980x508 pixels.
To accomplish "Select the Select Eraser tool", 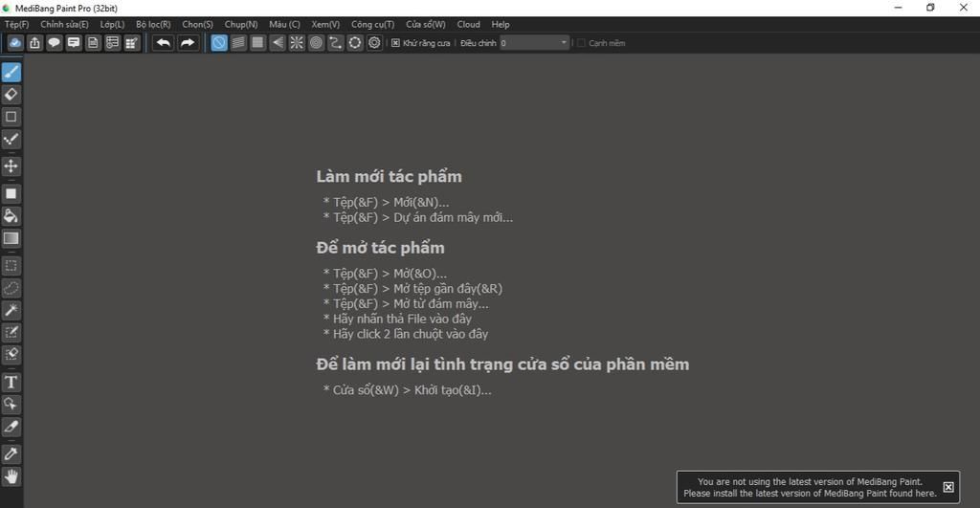I will click(x=11, y=354).
